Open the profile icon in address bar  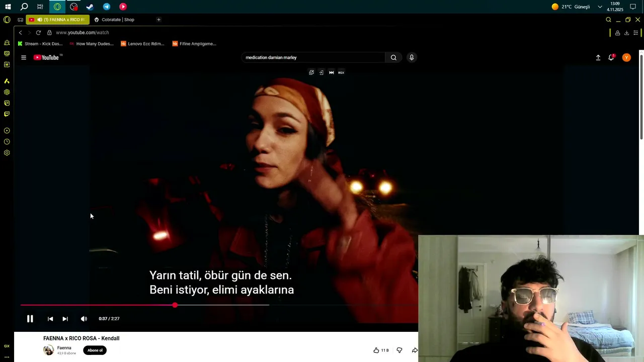point(617,33)
